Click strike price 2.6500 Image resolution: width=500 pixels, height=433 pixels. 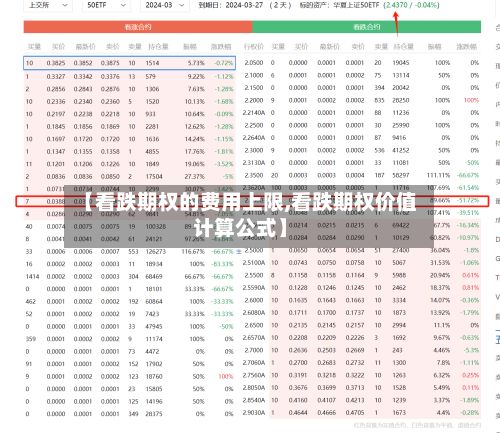pyautogui.click(x=254, y=325)
